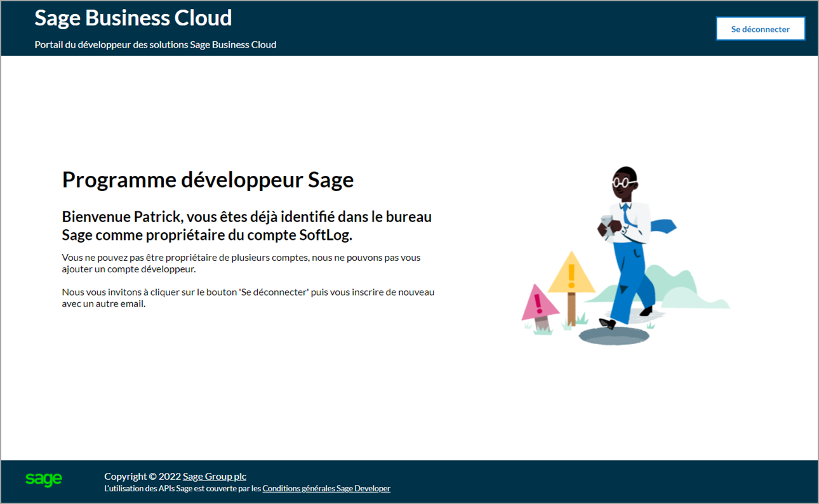The height and width of the screenshot is (504, 819).
Task: Click the Programme développeur Sage heading
Action: 208,180
